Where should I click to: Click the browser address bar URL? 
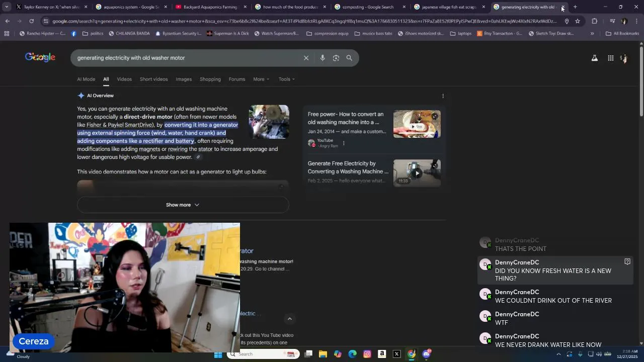304,21
